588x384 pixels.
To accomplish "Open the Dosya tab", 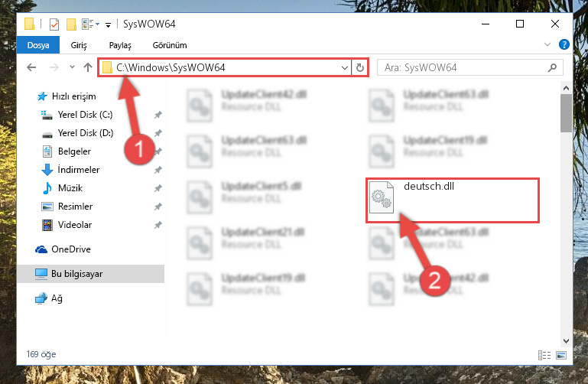I will click(x=38, y=45).
